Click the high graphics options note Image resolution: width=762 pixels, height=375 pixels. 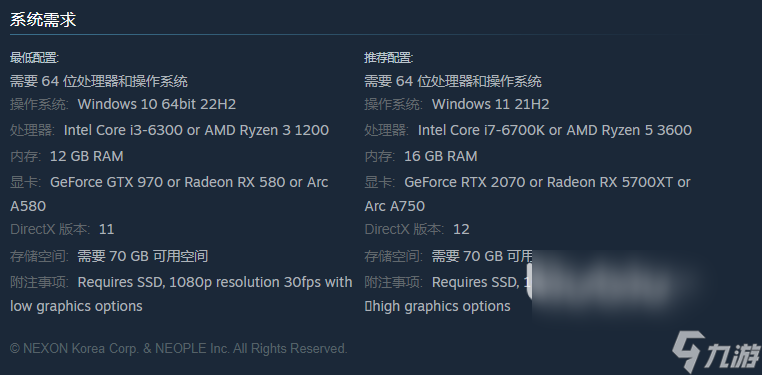click(437, 307)
